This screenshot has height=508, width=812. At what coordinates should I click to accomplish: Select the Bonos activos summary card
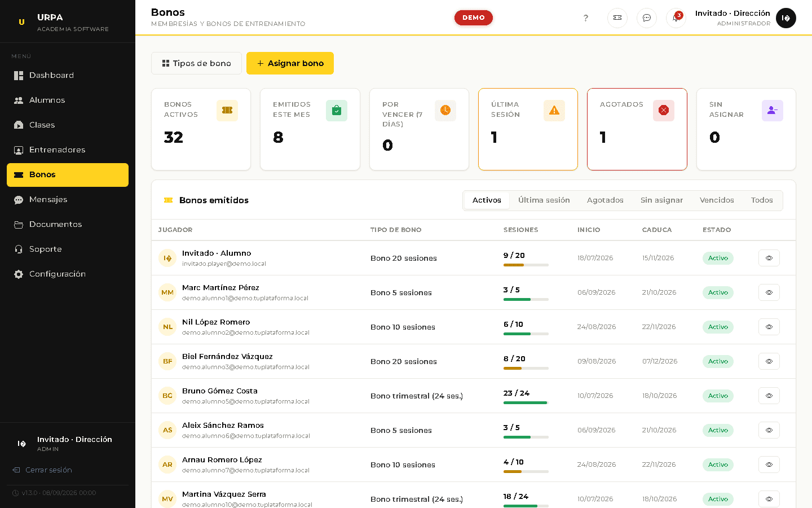pos(201,129)
